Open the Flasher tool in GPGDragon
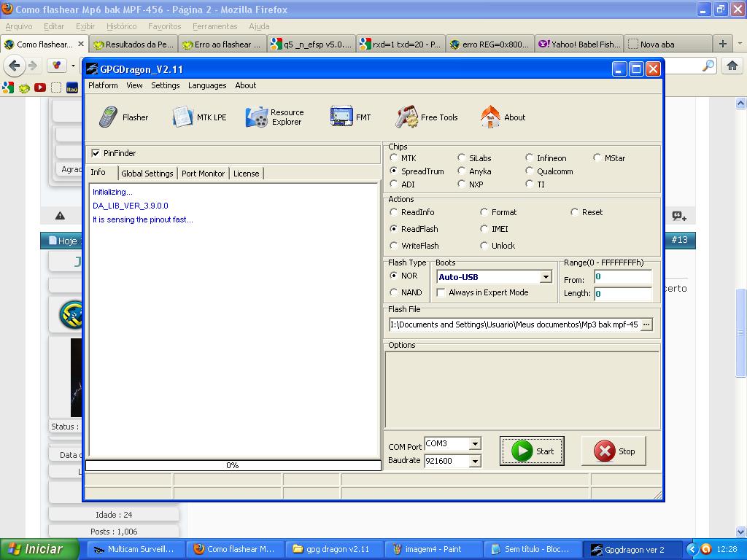This screenshot has height=560, width=747. [124, 117]
